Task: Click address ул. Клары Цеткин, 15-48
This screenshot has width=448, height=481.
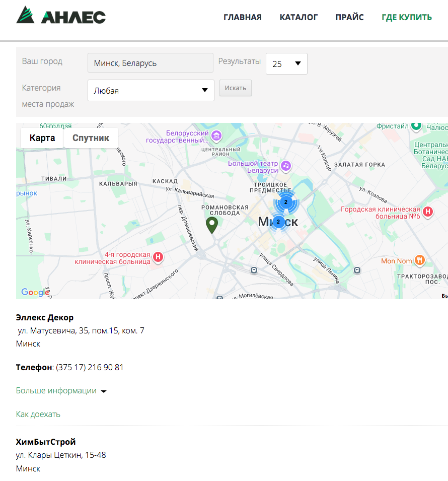Action: pyautogui.click(x=61, y=455)
